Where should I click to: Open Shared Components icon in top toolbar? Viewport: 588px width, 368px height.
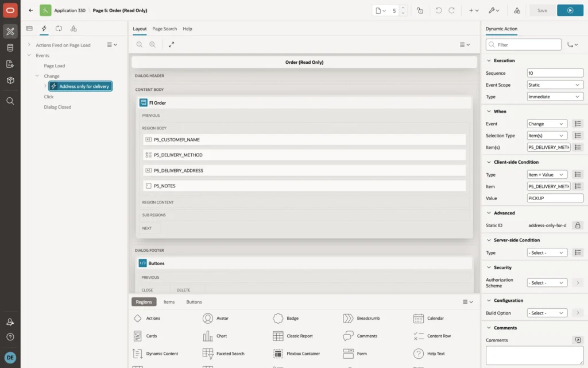pos(517,10)
